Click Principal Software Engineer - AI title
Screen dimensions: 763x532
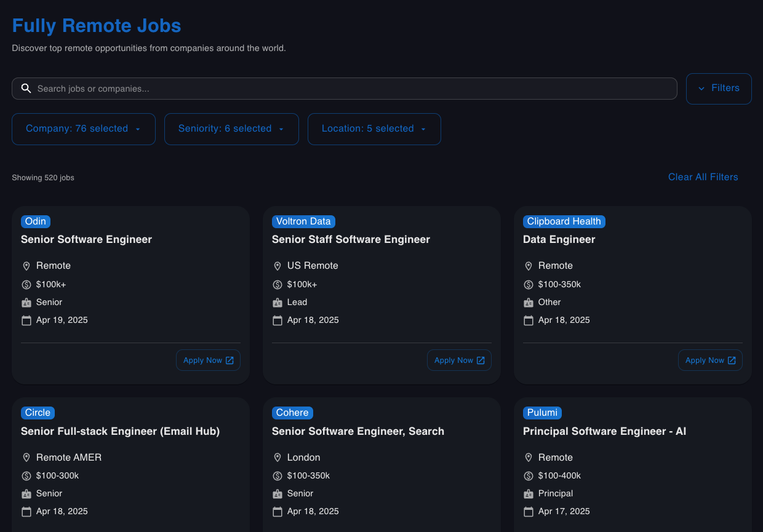point(604,431)
